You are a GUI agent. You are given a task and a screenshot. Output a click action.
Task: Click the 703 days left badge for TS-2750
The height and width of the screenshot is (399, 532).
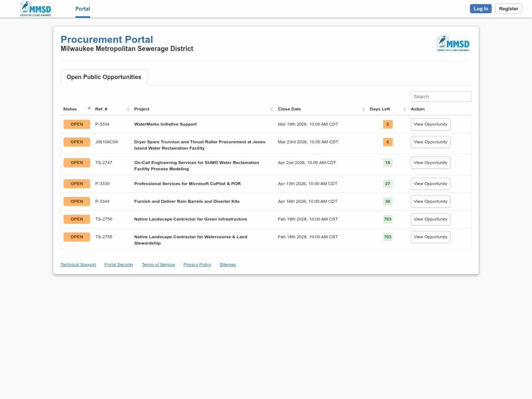(x=388, y=219)
